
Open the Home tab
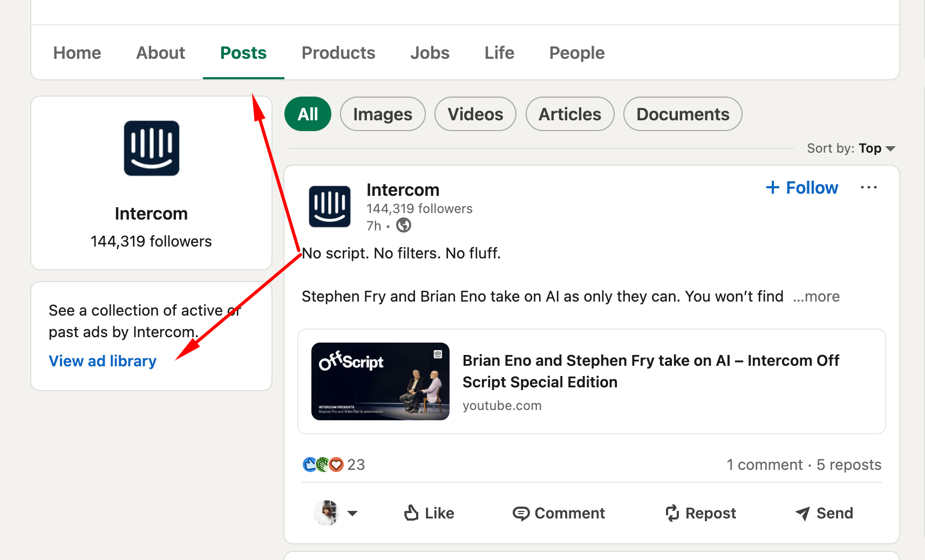tap(77, 53)
